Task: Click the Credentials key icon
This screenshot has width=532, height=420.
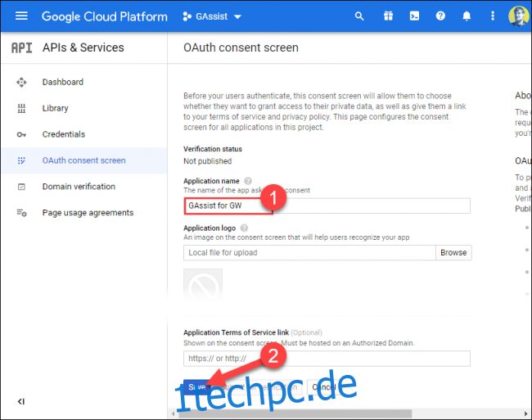Action: (x=21, y=135)
